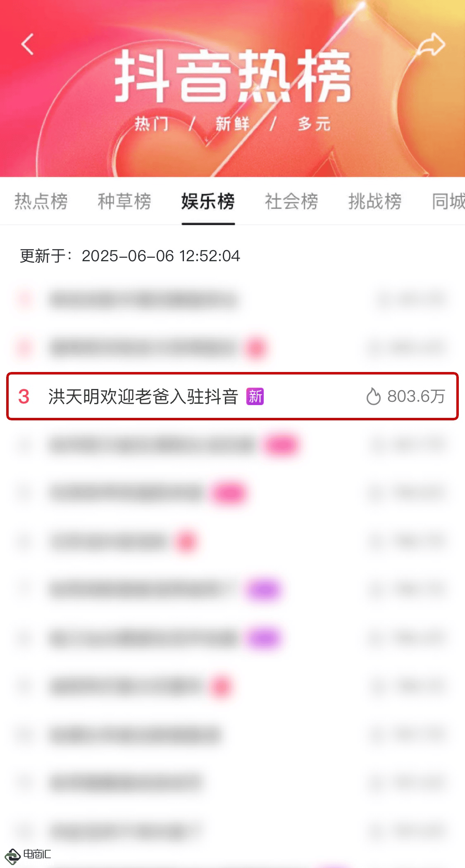The width and height of the screenshot is (465, 868).
Task: Open the blurred entry below rank 3
Action: tap(232, 445)
